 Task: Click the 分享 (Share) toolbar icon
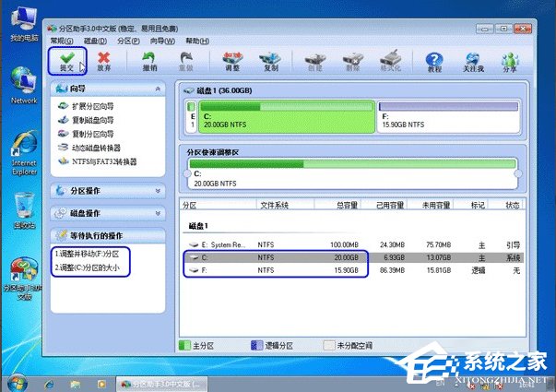pyautogui.click(x=510, y=62)
